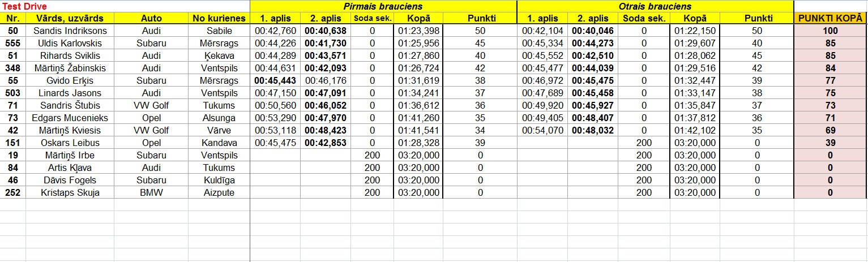The image size is (868, 262).
Task: Select the Alsunga origin cell
Action: (x=219, y=118)
